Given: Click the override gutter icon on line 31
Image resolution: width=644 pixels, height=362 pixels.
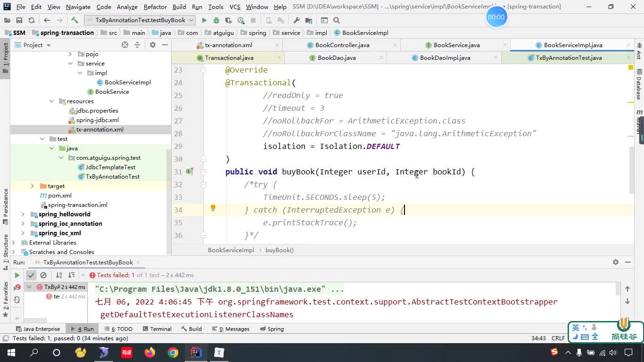Looking at the screenshot, I should point(190,172).
